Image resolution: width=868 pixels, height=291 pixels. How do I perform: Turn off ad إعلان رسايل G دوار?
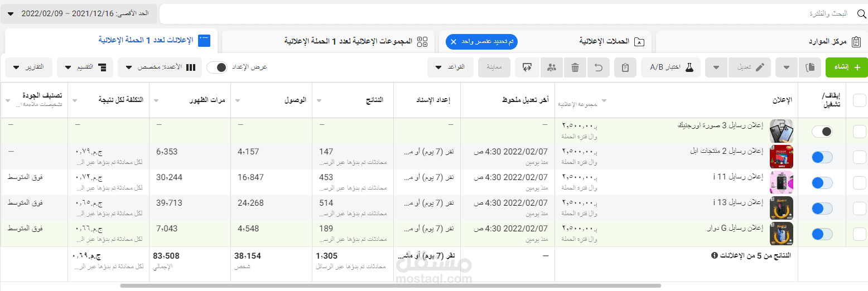(822, 234)
